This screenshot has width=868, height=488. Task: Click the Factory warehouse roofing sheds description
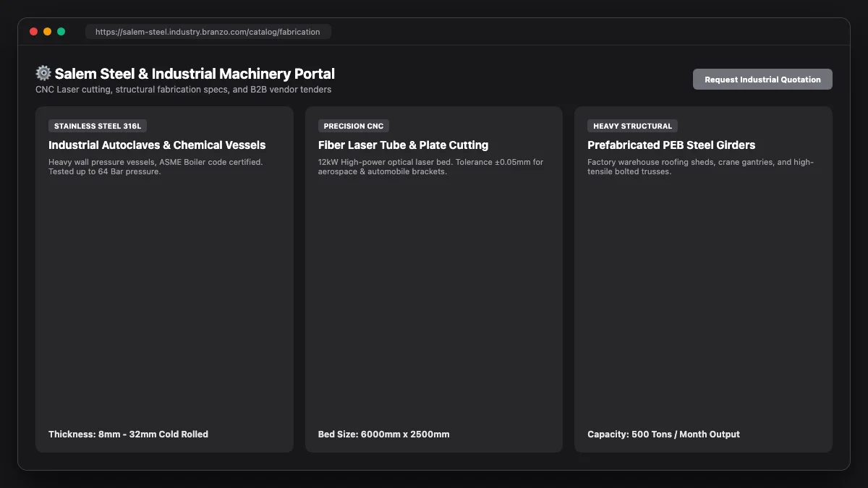pos(700,167)
